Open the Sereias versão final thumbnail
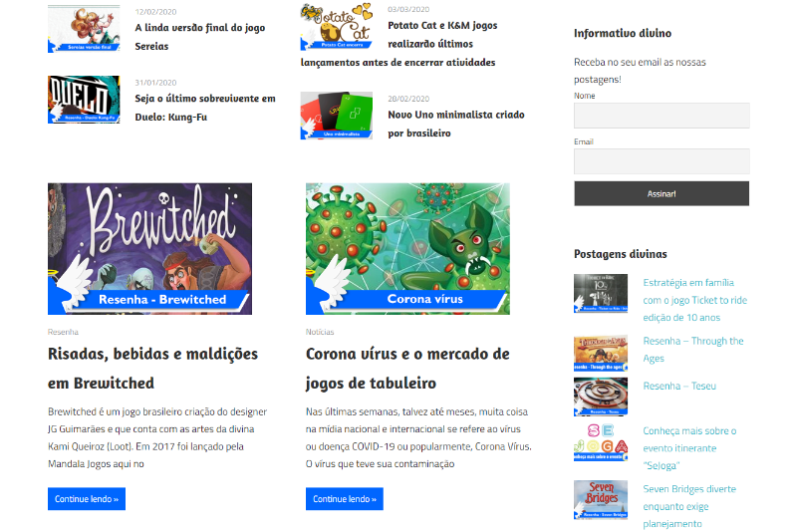 click(x=84, y=29)
